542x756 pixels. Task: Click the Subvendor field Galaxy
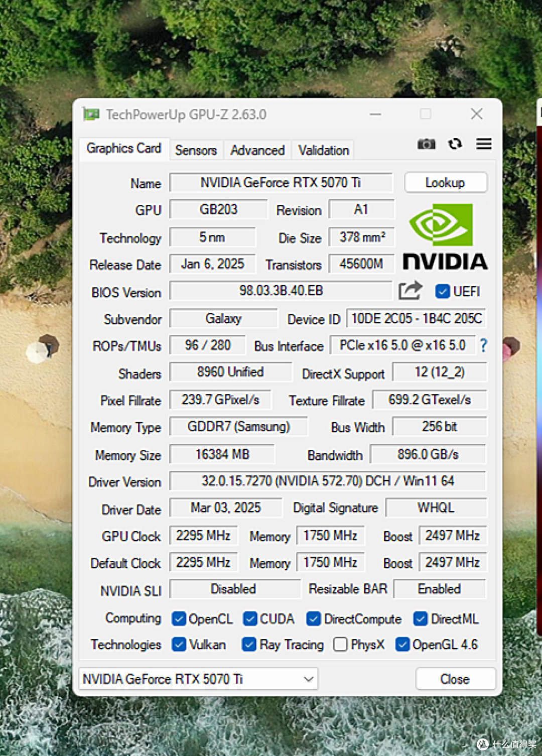(223, 318)
